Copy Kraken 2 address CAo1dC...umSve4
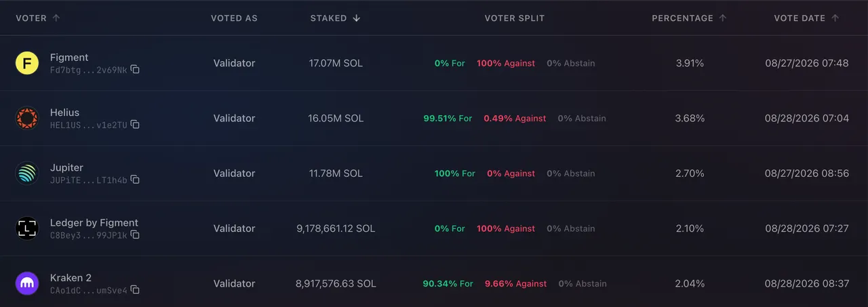The height and width of the screenshot is (307, 868). pos(135,290)
